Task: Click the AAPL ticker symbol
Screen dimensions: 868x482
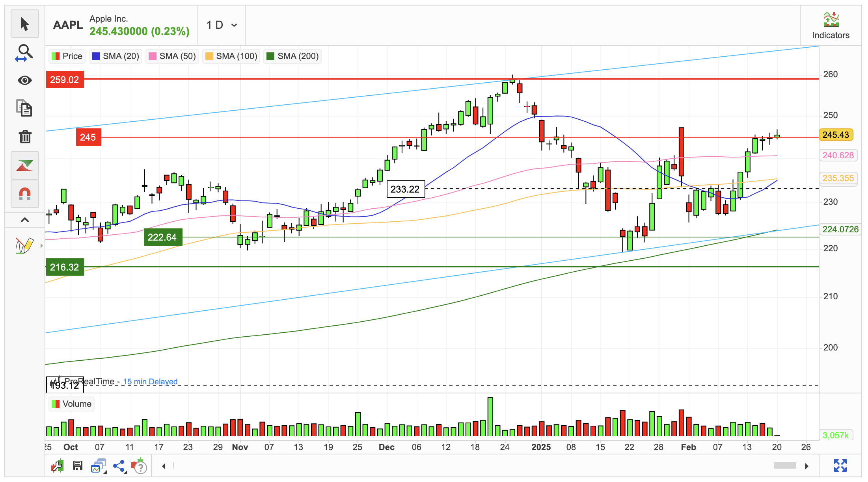Action: [x=68, y=25]
